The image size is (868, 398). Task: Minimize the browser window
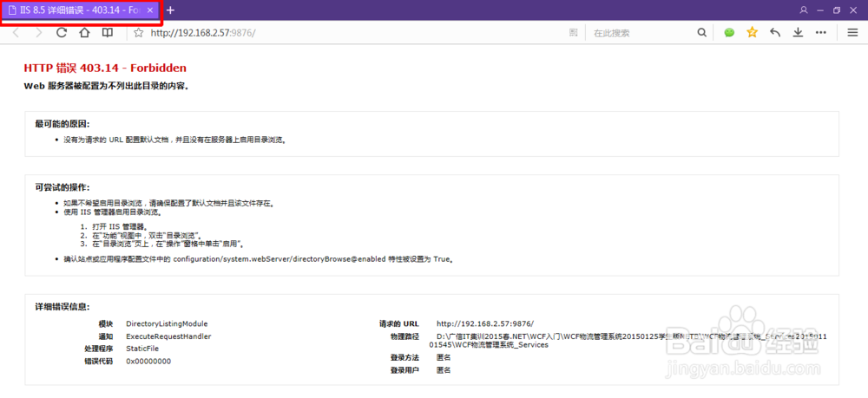[820, 10]
